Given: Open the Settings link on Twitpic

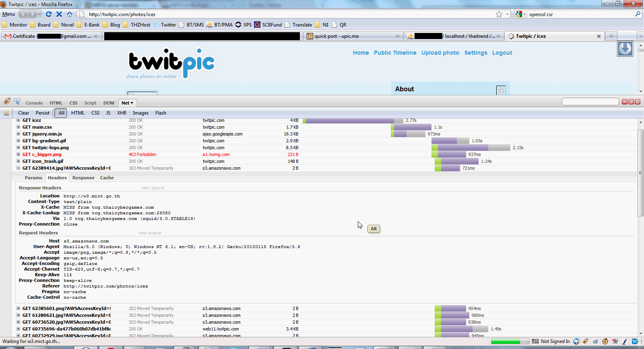Looking at the screenshot, I should pyautogui.click(x=476, y=53).
